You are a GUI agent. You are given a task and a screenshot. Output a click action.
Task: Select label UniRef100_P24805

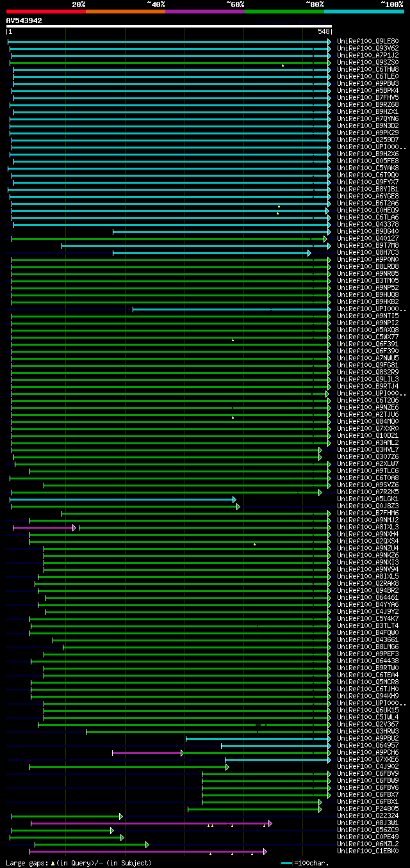click(368, 809)
